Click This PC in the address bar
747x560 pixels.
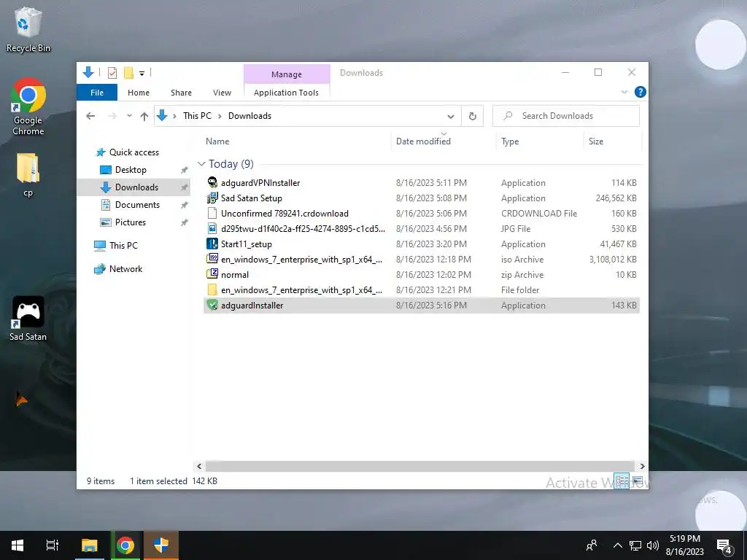197,116
